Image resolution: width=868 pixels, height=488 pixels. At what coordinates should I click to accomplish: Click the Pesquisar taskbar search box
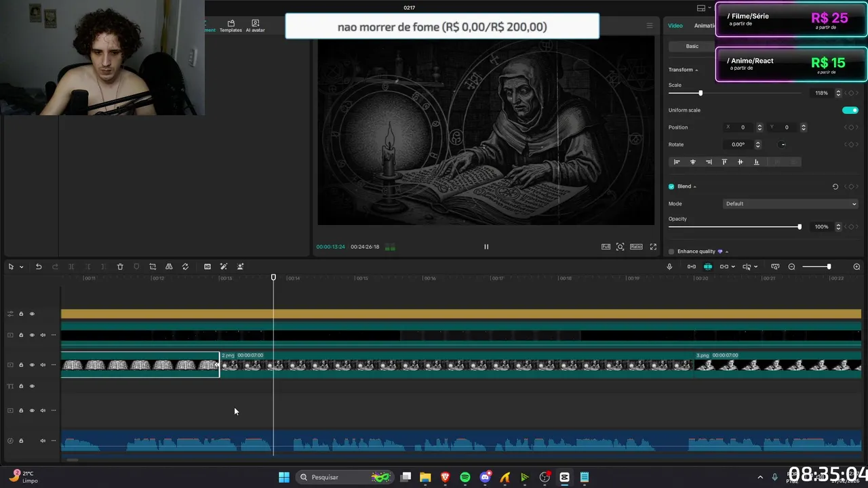[x=346, y=477]
